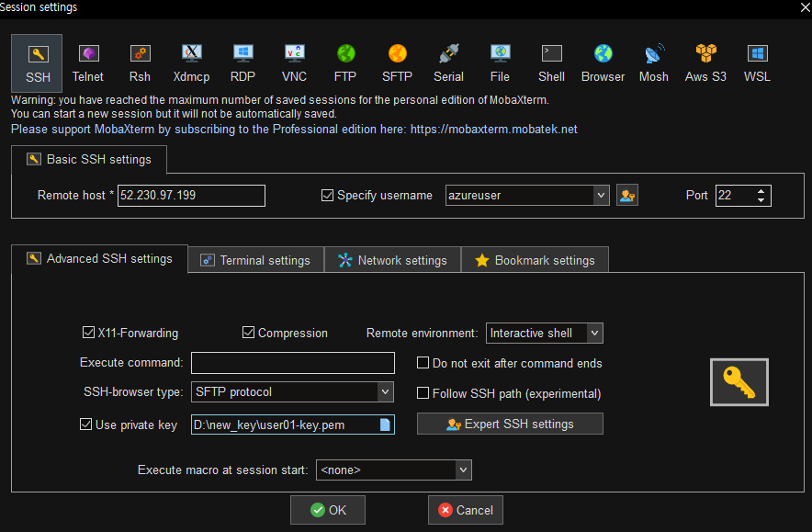The image size is (812, 532).
Task: Click the Remote host input field
Action: coord(191,196)
